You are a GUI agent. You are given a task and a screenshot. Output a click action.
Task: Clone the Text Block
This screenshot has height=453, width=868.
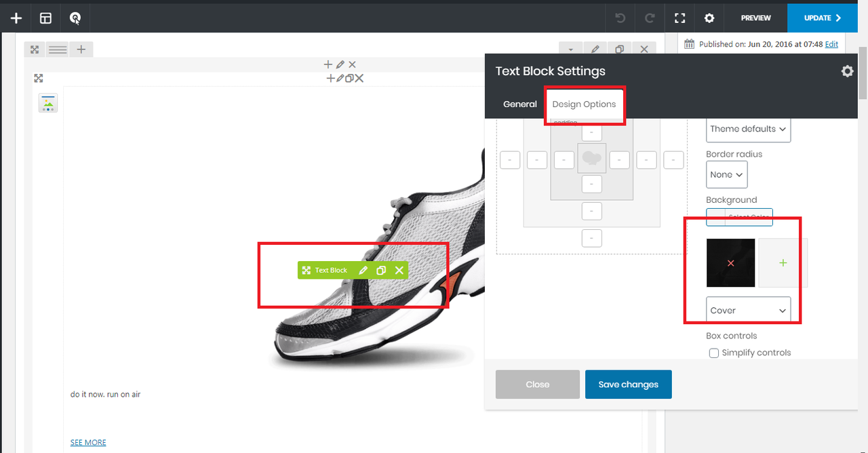381,271
